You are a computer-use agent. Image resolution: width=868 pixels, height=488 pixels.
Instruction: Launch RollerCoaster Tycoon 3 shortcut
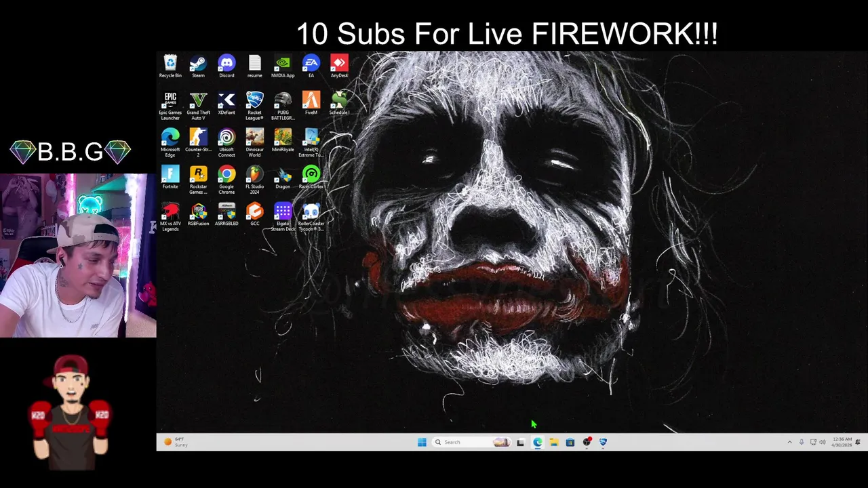tap(311, 218)
